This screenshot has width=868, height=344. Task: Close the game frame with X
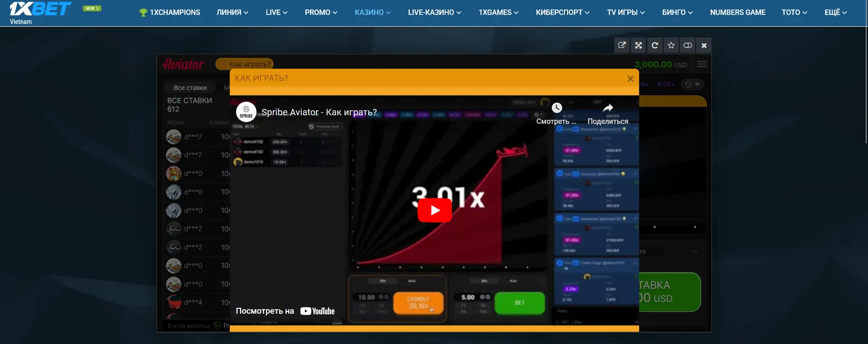704,45
